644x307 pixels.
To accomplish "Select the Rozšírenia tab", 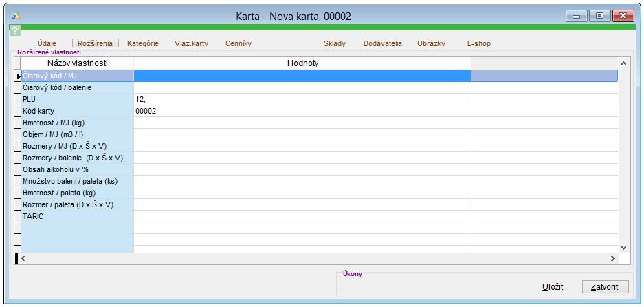I will 96,43.
